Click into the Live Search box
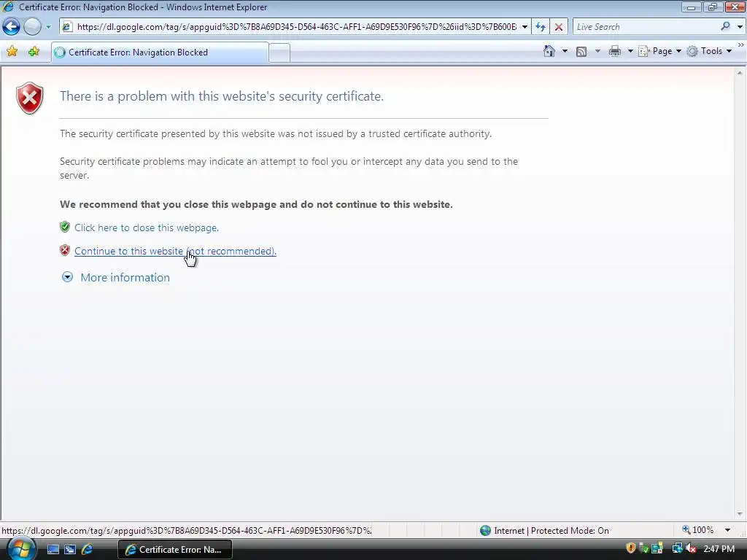This screenshot has width=747, height=560. [646, 27]
